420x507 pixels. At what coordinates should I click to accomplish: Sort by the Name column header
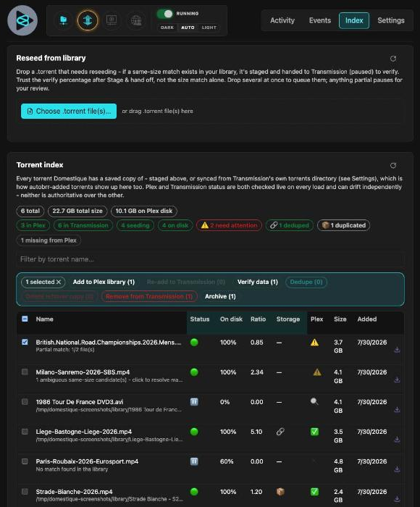[x=45, y=319]
